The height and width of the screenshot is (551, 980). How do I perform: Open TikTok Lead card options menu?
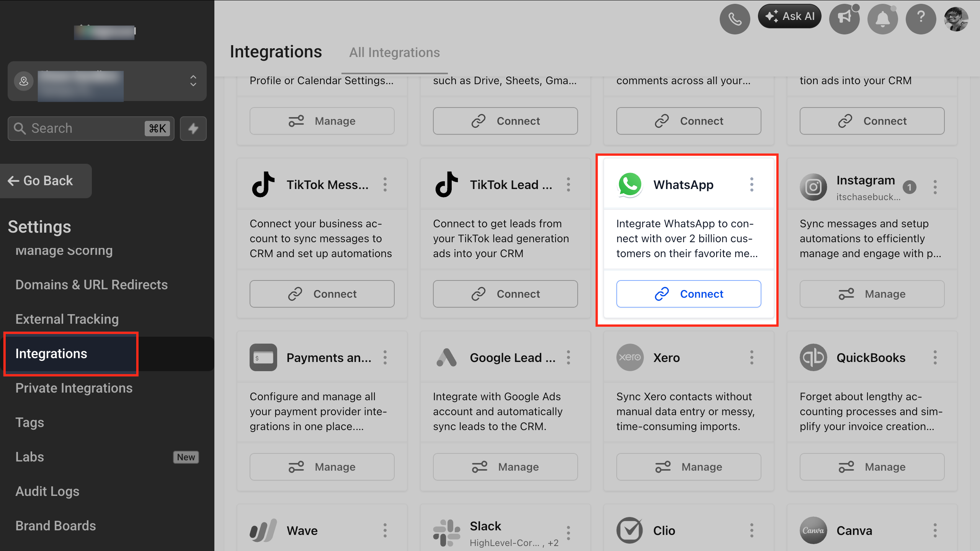tap(568, 184)
